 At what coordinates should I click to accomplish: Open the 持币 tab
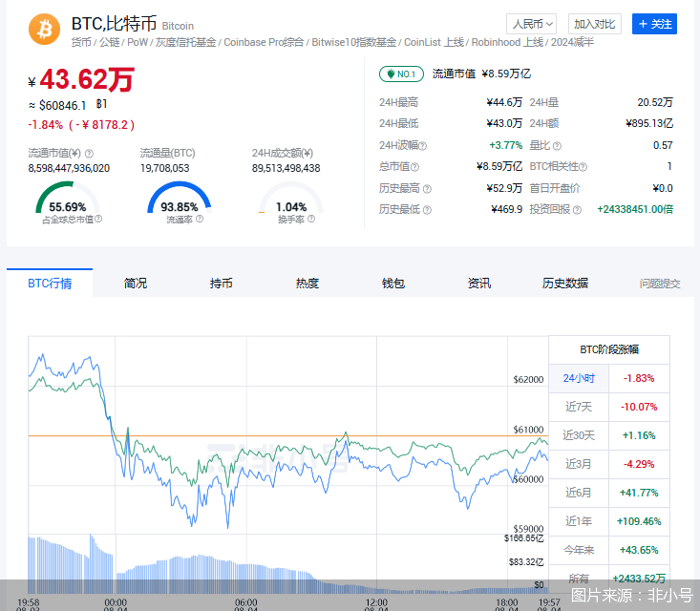222,284
